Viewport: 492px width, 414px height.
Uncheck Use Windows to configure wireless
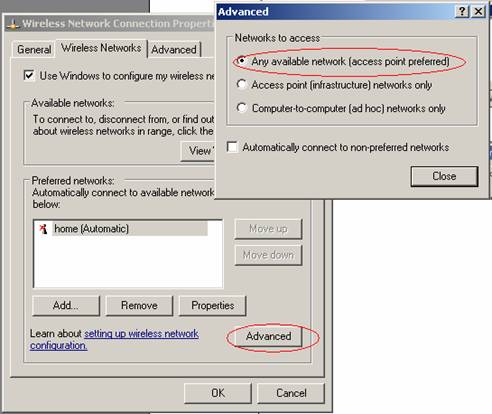point(29,75)
